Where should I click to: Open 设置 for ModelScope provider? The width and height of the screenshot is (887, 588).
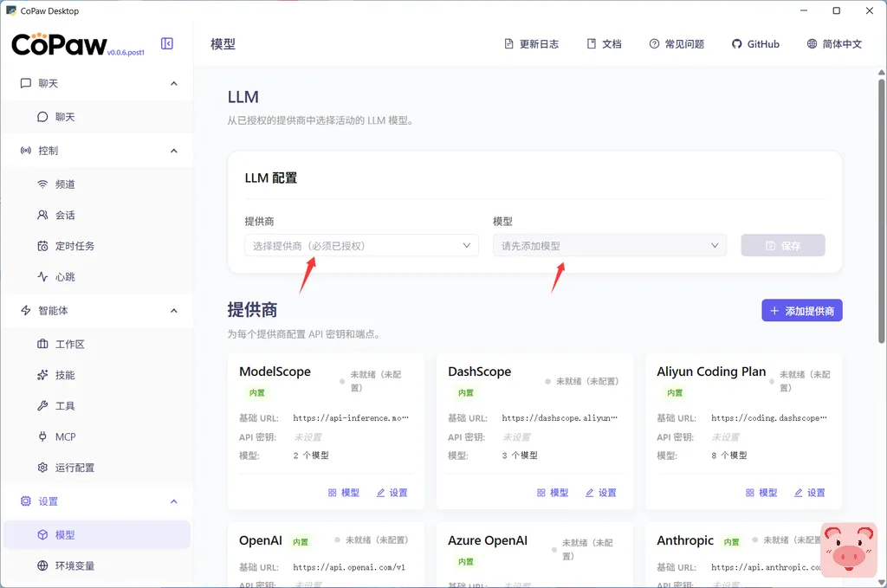tap(392, 493)
